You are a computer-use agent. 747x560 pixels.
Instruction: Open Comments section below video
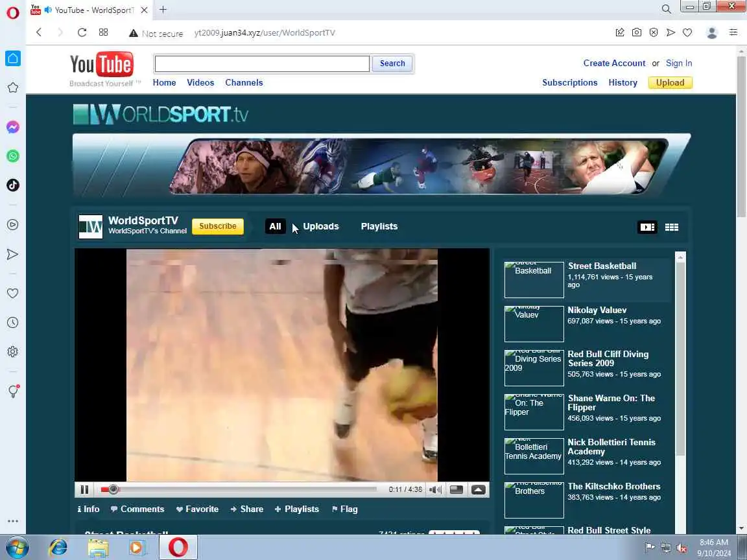pyautogui.click(x=137, y=509)
